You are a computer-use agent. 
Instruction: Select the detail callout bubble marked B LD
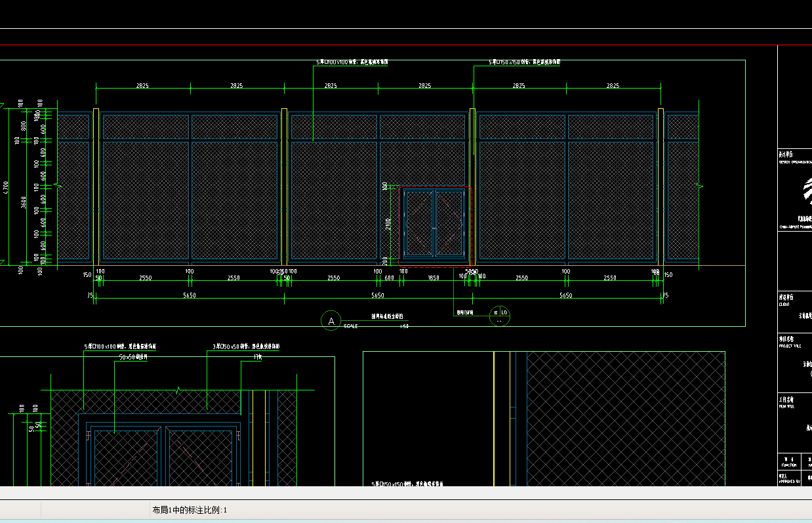[500, 316]
